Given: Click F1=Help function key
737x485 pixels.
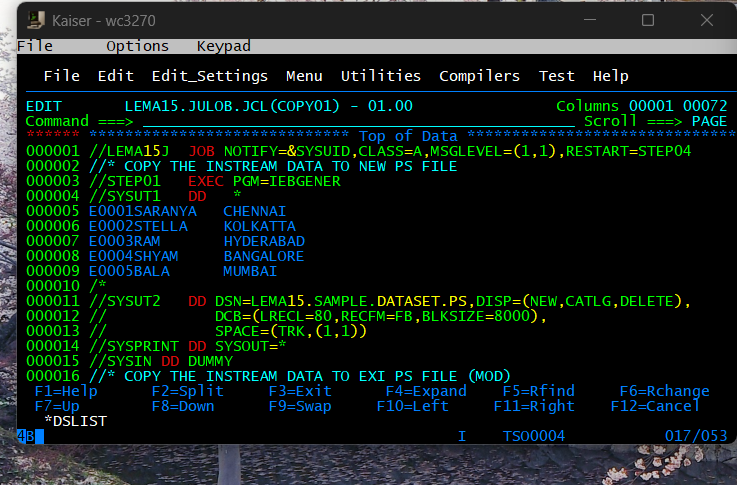Looking at the screenshot, I should 66,391.
